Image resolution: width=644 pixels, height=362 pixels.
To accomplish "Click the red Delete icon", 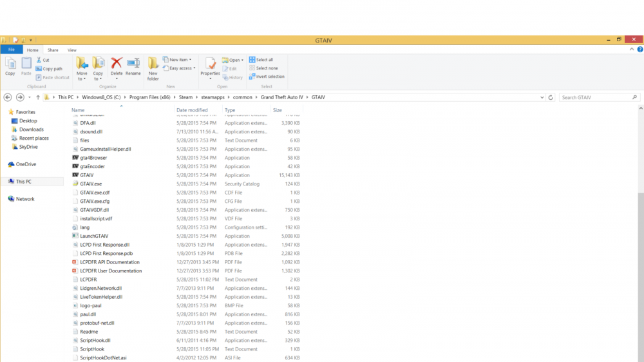I will 117,63.
